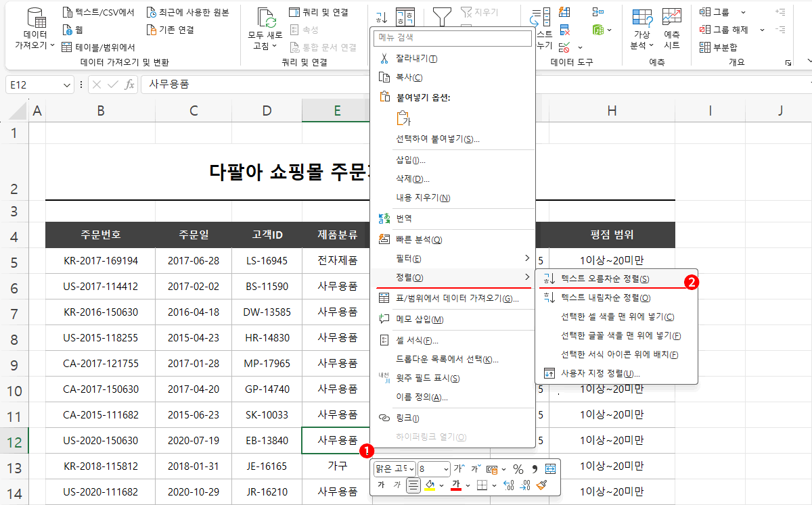The width and height of the screenshot is (812, 505).
Task: Click the decrease decimal icon
Action: pyautogui.click(x=525, y=485)
